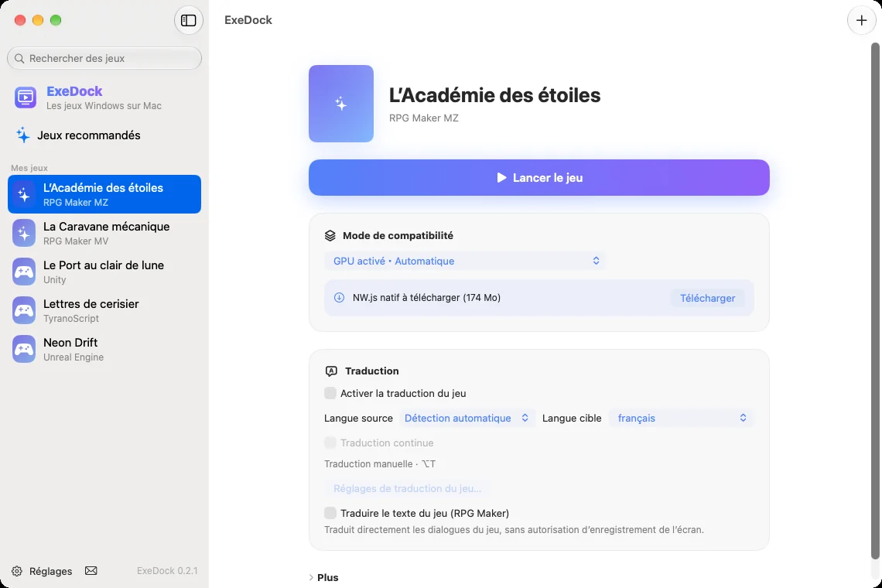Click the search magnifier icon

(x=19, y=59)
